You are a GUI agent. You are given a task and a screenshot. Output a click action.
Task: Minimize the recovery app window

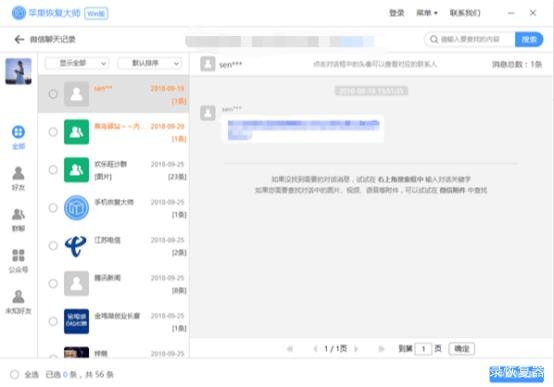click(x=511, y=13)
